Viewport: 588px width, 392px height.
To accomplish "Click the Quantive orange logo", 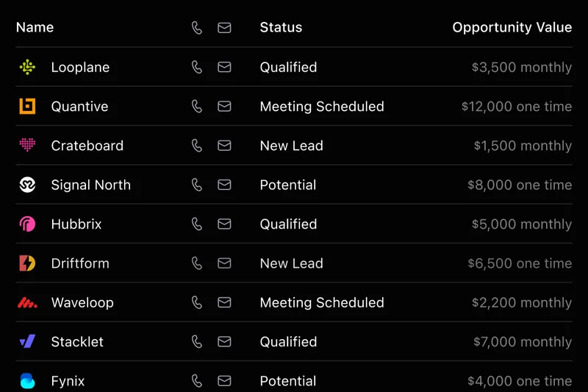I will [27, 107].
